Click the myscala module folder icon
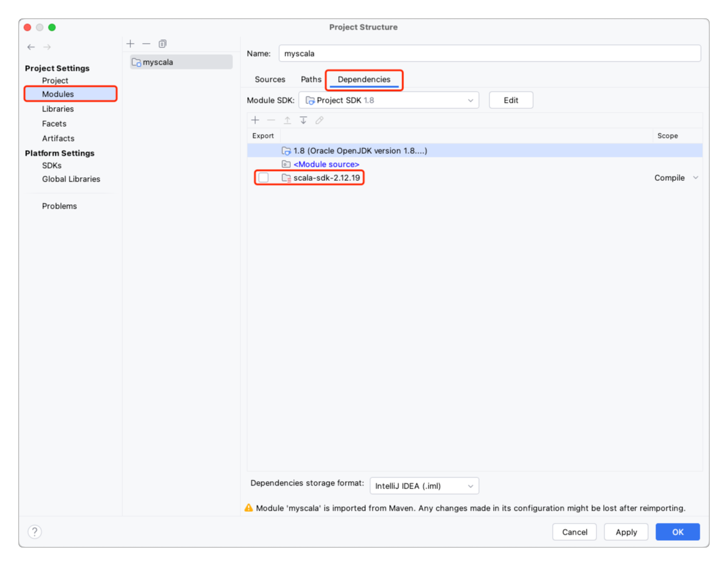The width and height of the screenshot is (728, 566). (x=136, y=62)
